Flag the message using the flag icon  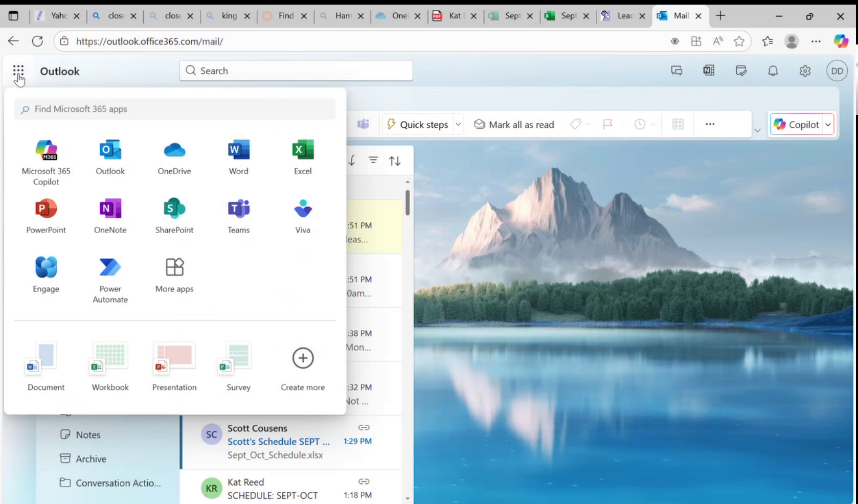click(x=607, y=124)
